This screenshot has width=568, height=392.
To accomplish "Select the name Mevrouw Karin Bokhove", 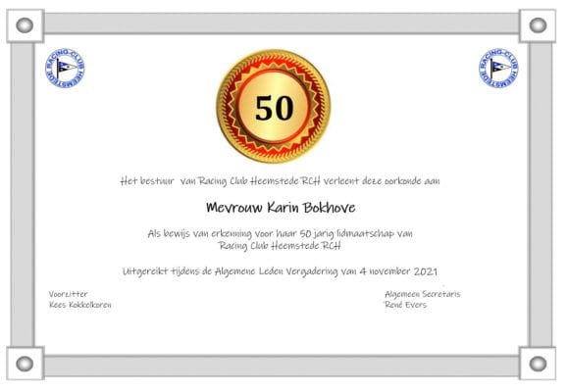I will [281, 208].
